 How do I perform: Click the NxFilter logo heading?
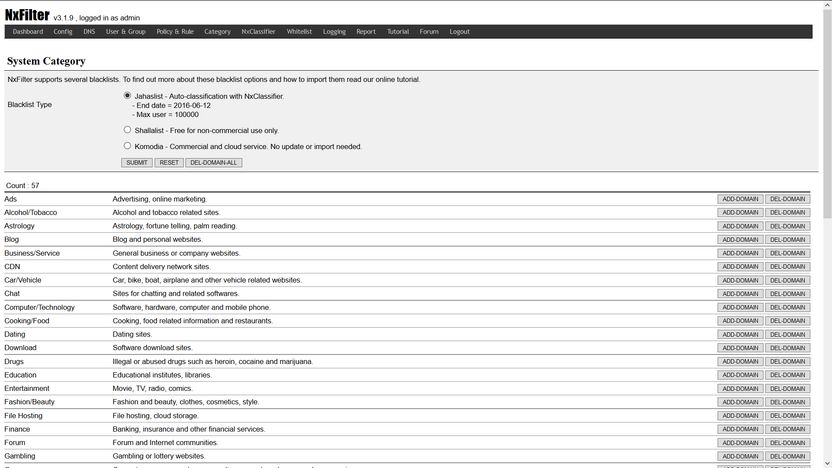click(27, 15)
